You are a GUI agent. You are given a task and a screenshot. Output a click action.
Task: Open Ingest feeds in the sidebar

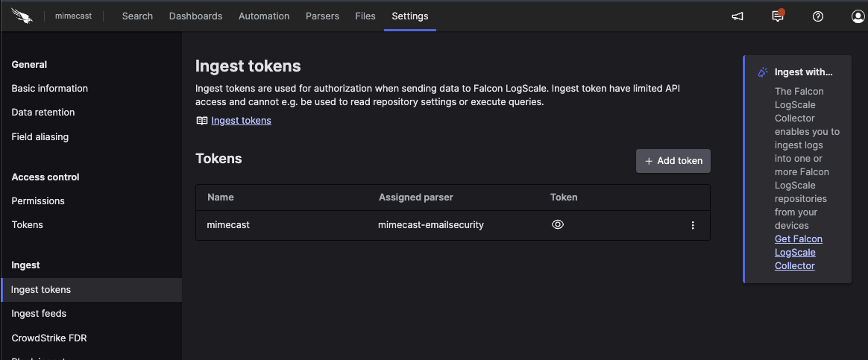tap(39, 314)
